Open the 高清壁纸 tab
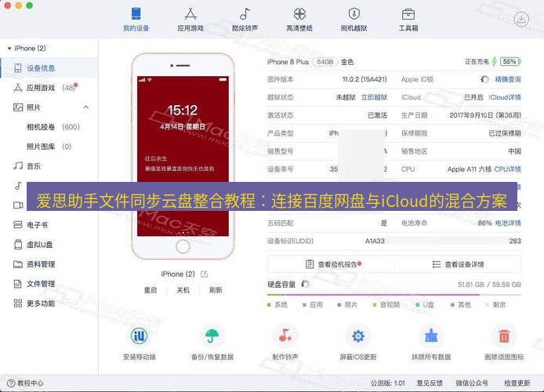544x392 pixels. pos(299,20)
